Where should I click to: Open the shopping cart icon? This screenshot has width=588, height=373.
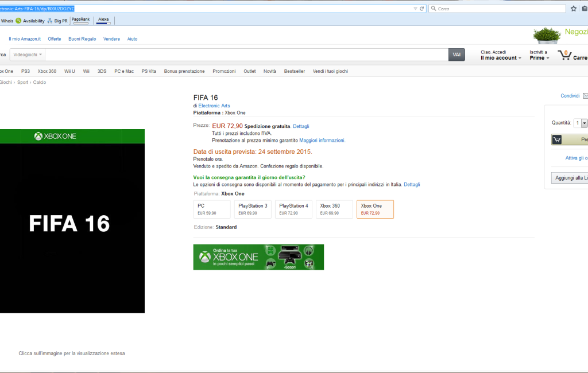pos(564,55)
